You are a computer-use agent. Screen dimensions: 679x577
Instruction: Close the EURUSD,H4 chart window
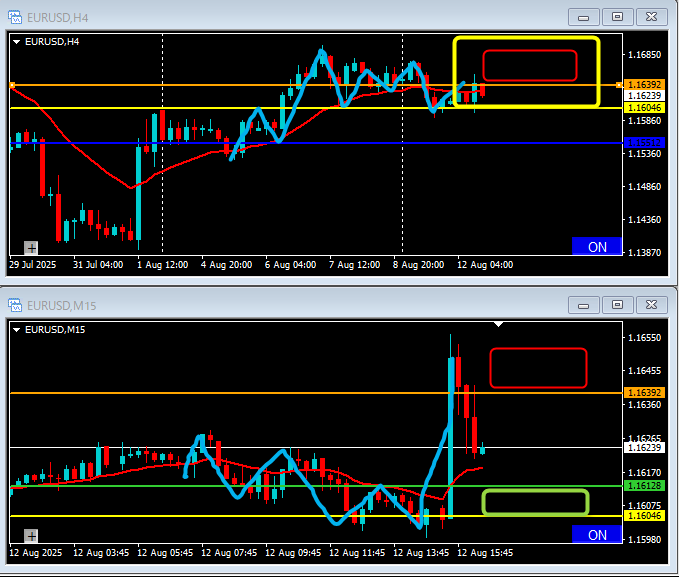(651, 17)
